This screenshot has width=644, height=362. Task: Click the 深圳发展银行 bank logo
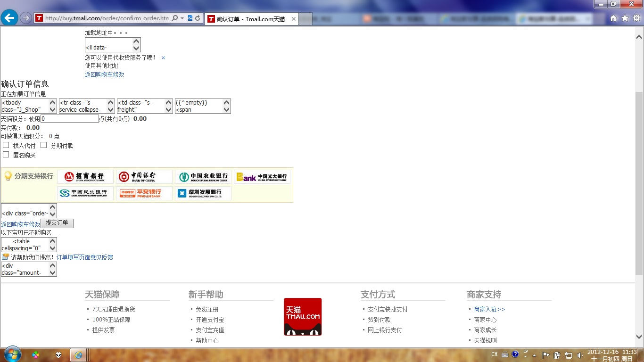coord(203,193)
